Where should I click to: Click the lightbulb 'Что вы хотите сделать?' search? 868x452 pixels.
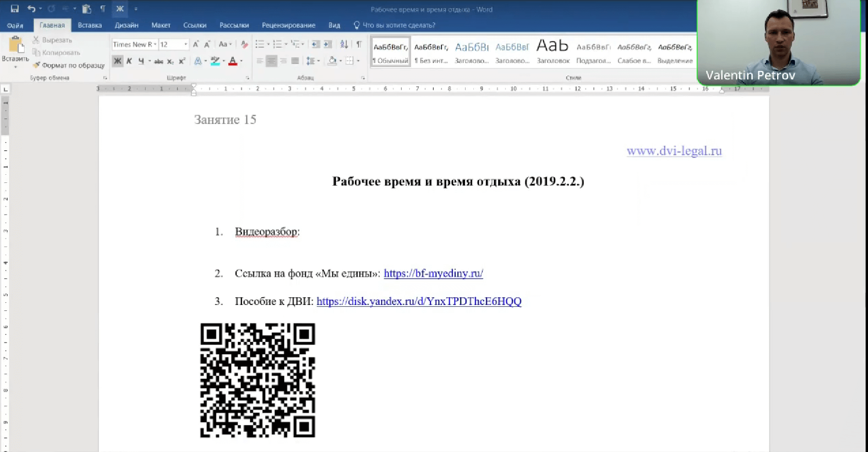(x=394, y=25)
